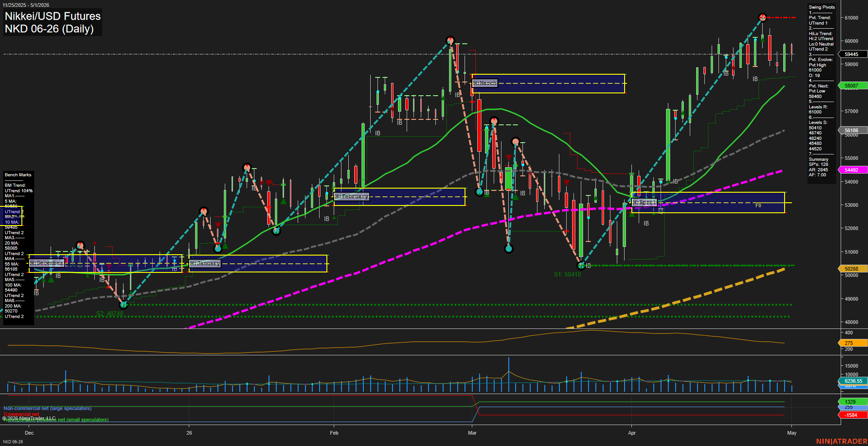Click the UTrend 1 value
The width and height of the screenshot is (868, 446).
click(x=818, y=23)
